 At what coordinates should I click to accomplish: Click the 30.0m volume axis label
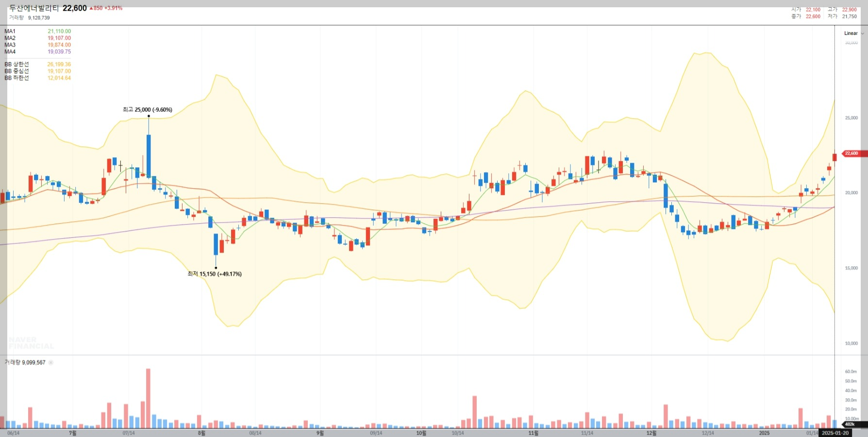(851, 400)
